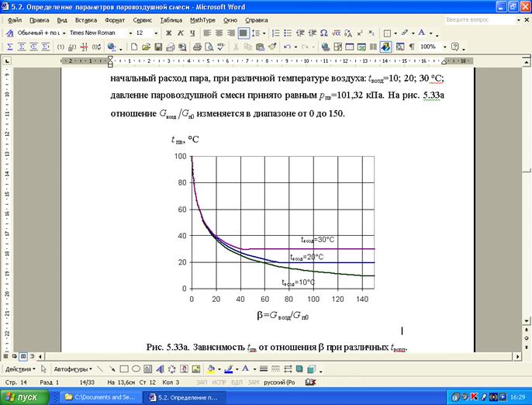Open Word help question mark icon
Viewport: 532px width, 405px height.
(x=455, y=47)
